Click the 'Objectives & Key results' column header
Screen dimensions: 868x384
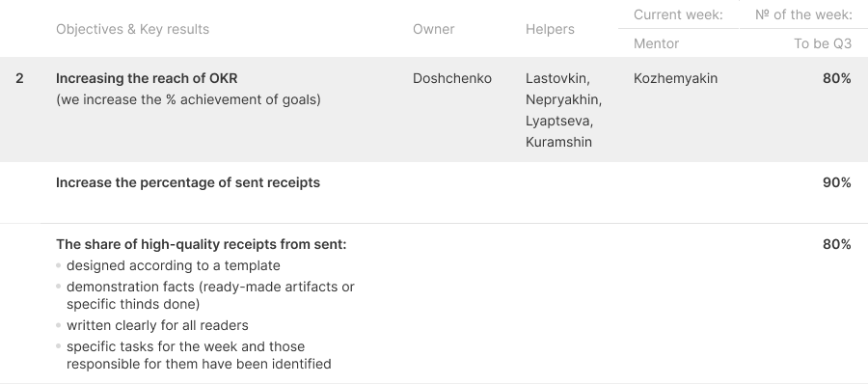click(x=132, y=29)
